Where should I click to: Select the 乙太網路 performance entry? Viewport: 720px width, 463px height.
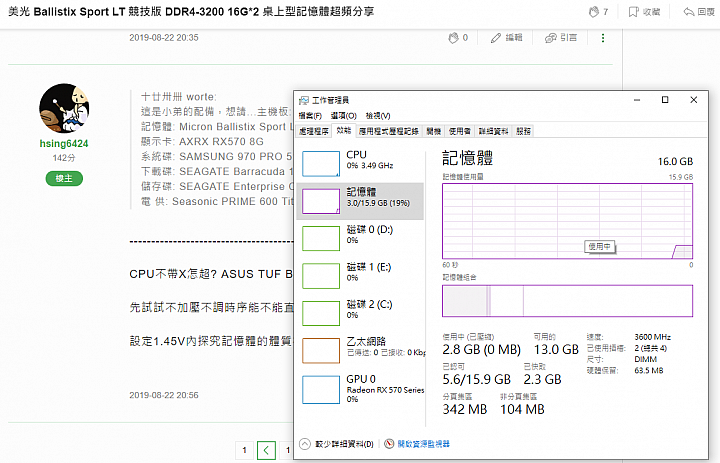click(360, 350)
